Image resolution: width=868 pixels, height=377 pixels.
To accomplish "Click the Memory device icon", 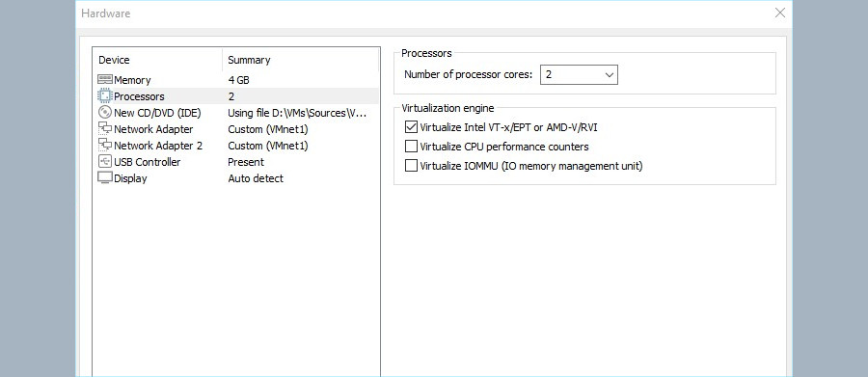I will (104, 80).
